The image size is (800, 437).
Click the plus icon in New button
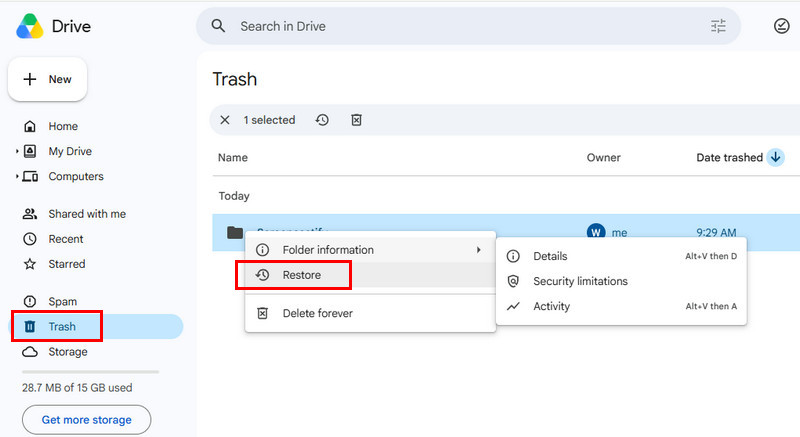30,79
